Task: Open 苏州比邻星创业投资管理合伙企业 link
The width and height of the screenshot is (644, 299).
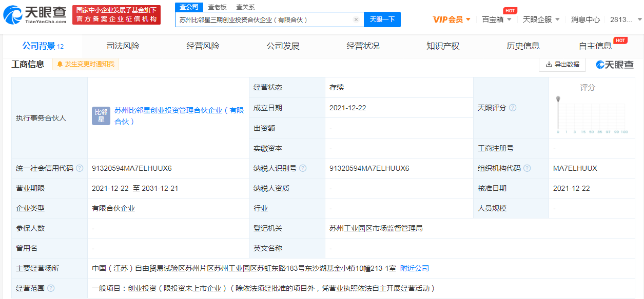Action: point(179,116)
